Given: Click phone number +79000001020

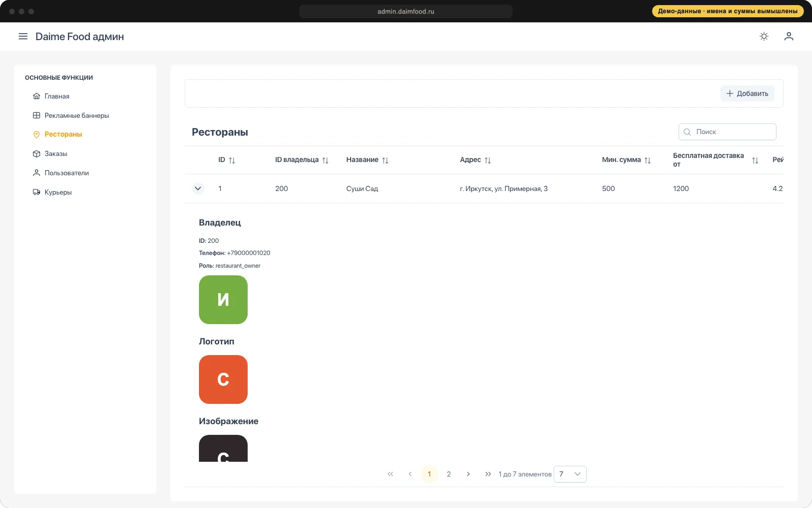Looking at the screenshot, I should (249, 253).
